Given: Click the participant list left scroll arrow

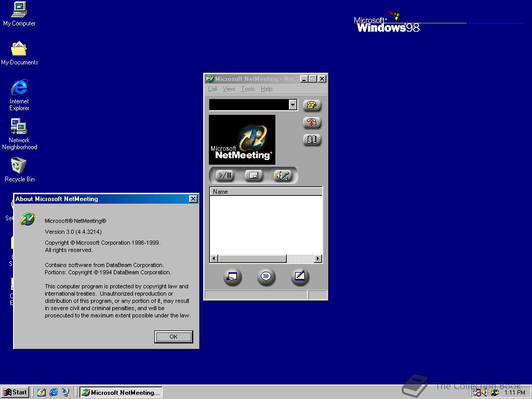Looking at the screenshot, I should pyautogui.click(x=214, y=259).
